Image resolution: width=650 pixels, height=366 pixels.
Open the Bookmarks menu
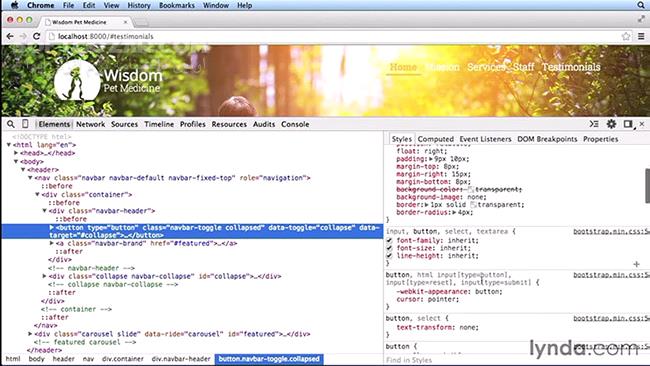tap(177, 5)
